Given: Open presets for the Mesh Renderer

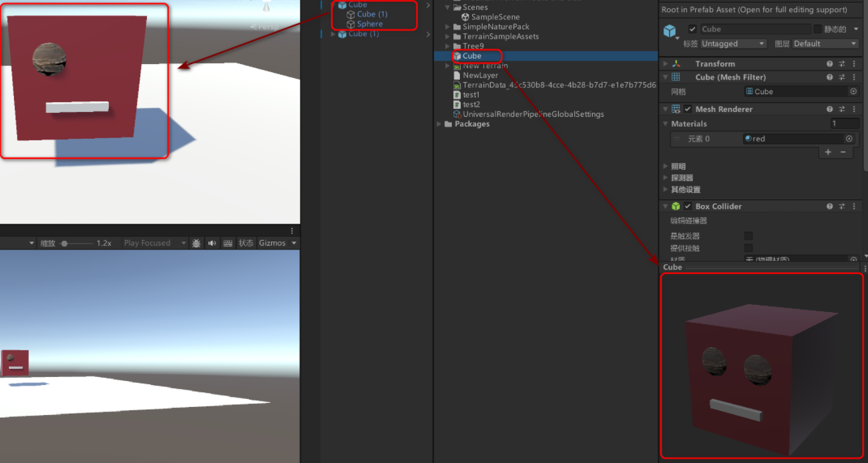Looking at the screenshot, I should tap(842, 109).
